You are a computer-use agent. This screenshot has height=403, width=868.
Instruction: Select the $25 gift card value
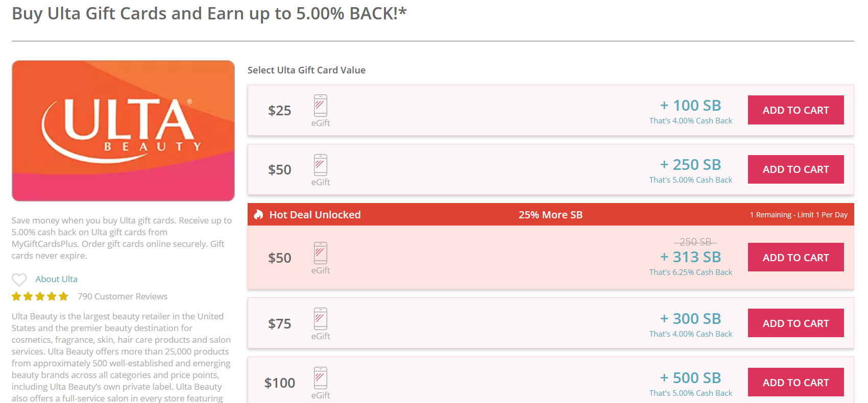pyautogui.click(x=280, y=111)
